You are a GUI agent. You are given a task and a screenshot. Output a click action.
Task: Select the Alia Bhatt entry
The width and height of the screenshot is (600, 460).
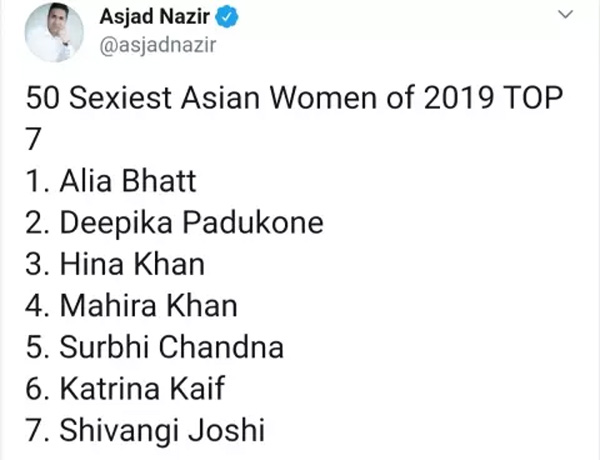[x=111, y=181]
